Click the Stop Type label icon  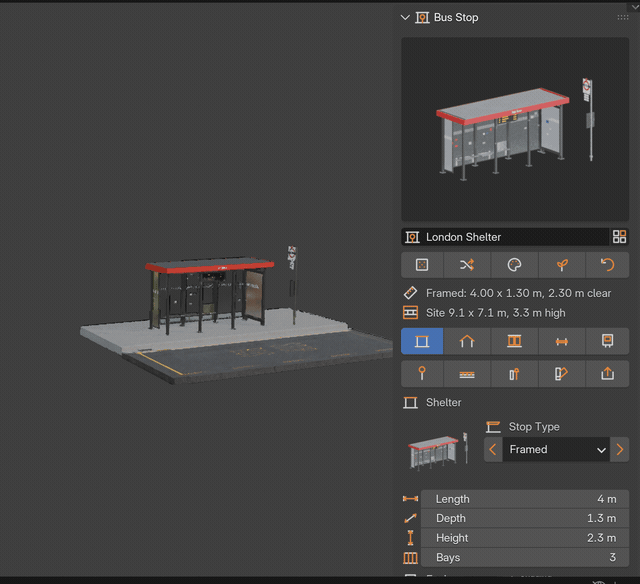coord(493,427)
